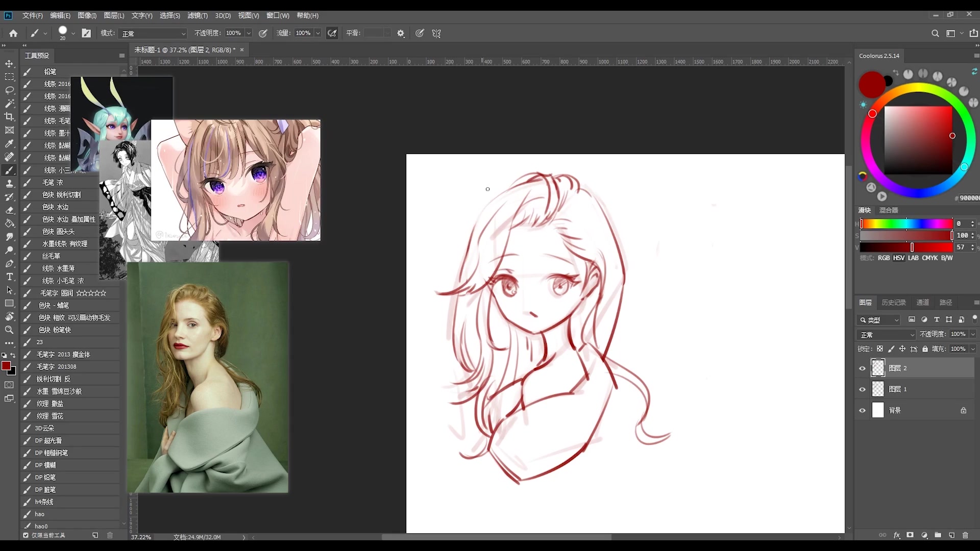Select the Pen tool
The image size is (980, 551).
[9, 264]
